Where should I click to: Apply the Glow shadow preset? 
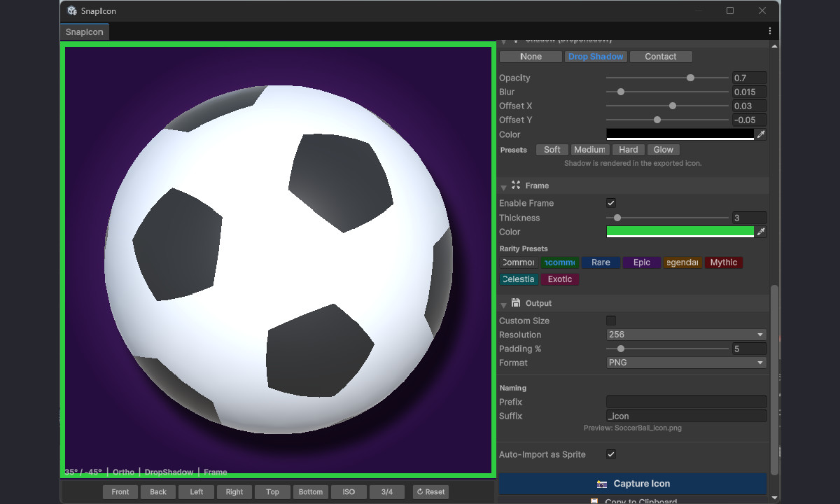click(x=664, y=150)
